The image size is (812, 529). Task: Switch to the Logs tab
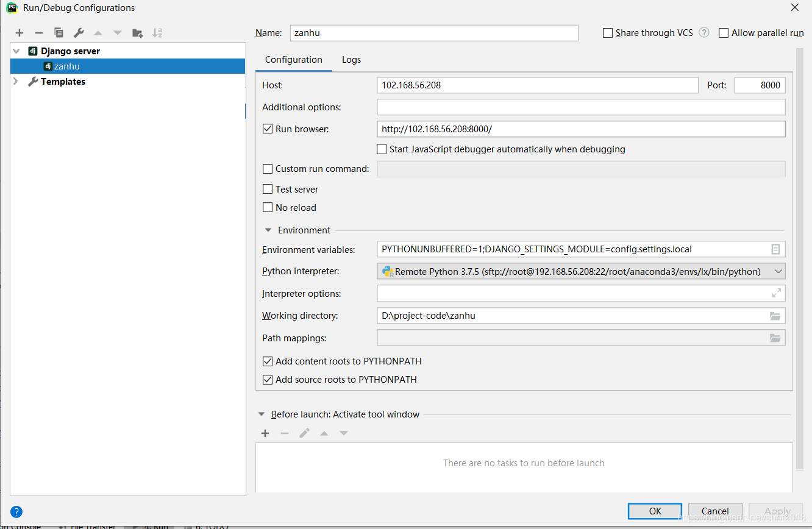tap(351, 60)
